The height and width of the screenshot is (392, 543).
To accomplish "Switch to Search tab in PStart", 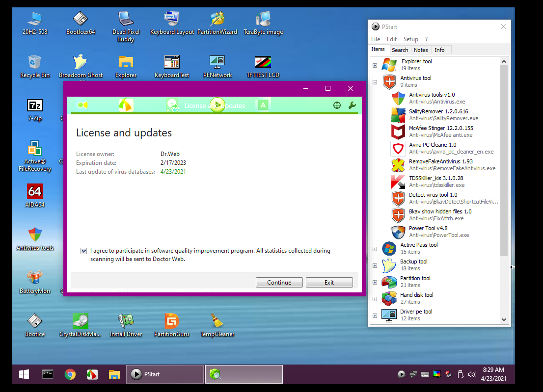I will (x=400, y=50).
